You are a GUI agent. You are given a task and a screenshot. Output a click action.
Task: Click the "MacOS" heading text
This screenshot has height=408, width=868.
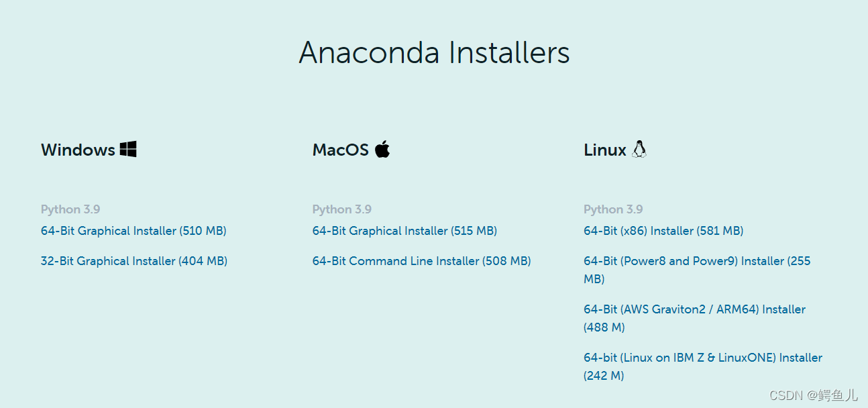point(340,150)
